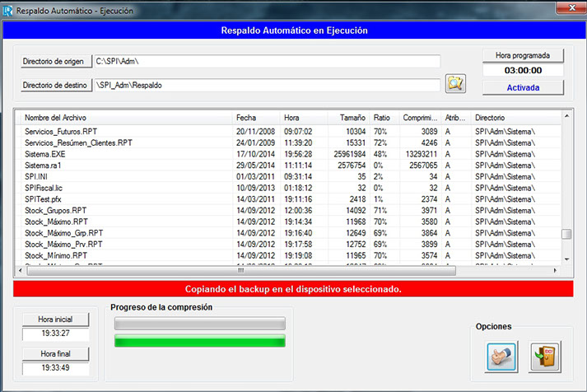
Task: Sort list by Fecha column header
Action: pyautogui.click(x=255, y=118)
